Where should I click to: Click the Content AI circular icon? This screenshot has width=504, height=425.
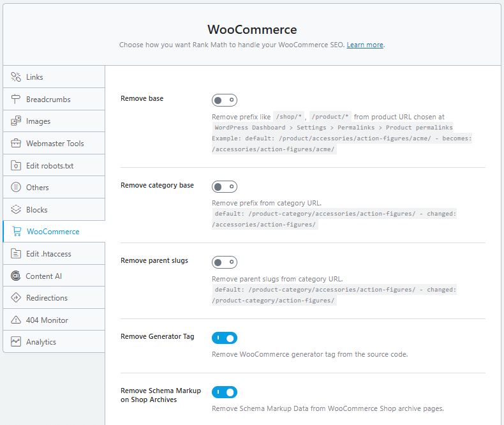click(16, 276)
